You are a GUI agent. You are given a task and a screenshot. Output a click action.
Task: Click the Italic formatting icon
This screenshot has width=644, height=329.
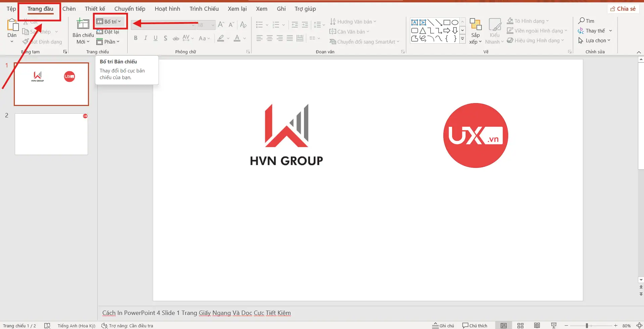tap(145, 38)
